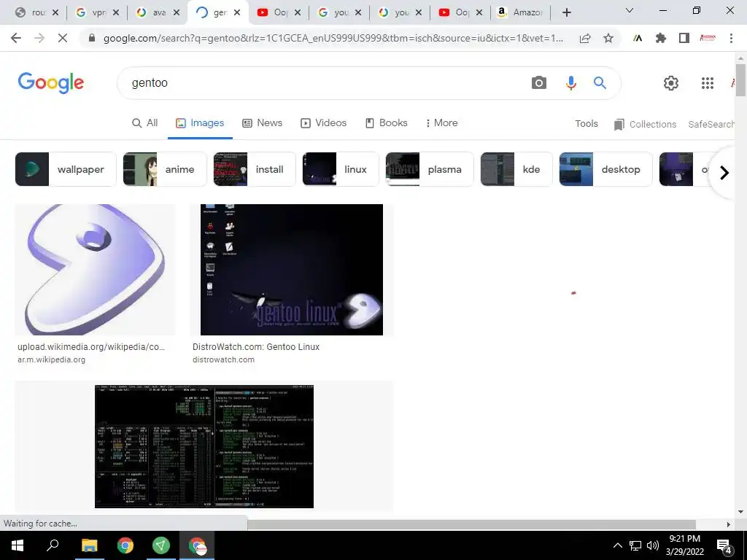Show more filter chips with right arrow
Screen dimensions: 747x560
724,172
